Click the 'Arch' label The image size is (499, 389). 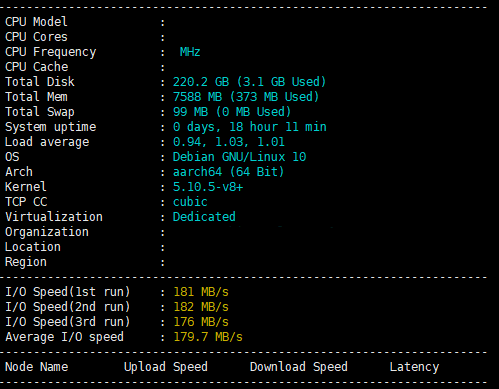pyautogui.click(x=19, y=172)
